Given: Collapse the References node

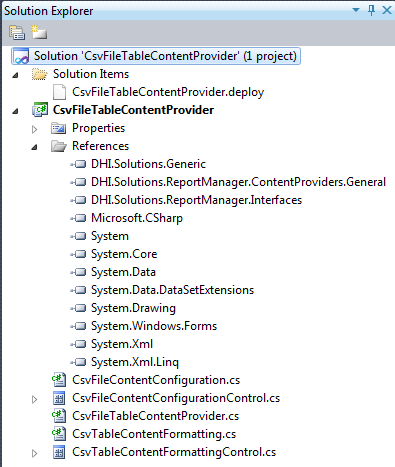Looking at the screenshot, I should click(35, 147).
